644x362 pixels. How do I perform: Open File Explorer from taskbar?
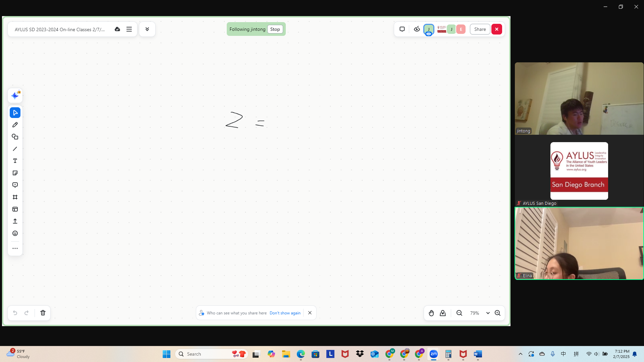tap(286, 354)
